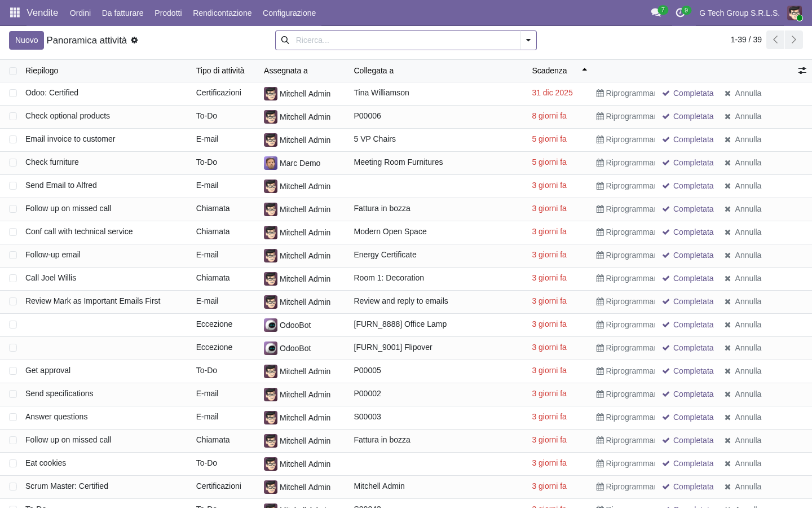Mark Scrum Master: Certified as Completata
812x508 pixels.
688,487
